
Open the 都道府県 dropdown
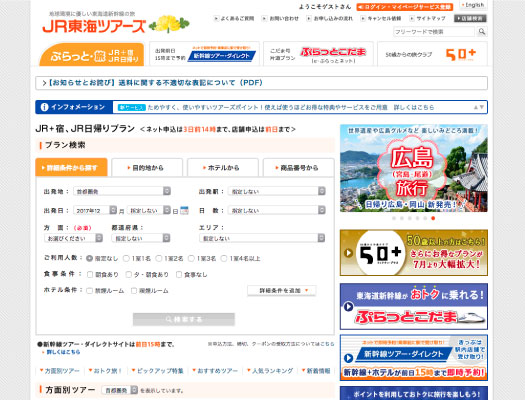coord(141,238)
